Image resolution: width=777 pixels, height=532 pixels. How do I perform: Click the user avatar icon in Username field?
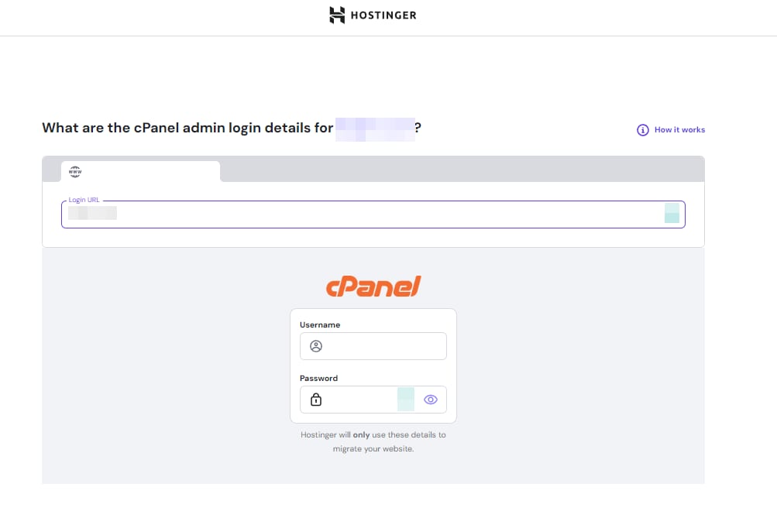tap(315, 346)
